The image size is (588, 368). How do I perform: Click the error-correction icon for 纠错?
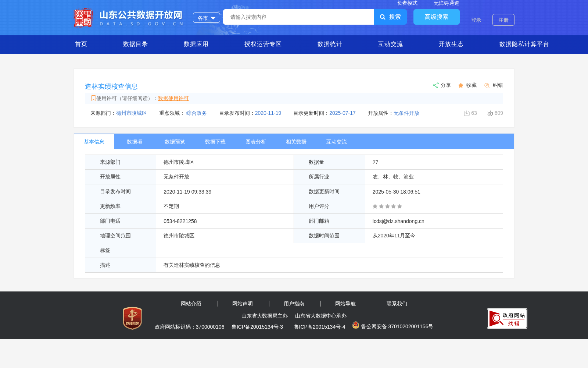pyautogui.click(x=487, y=85)
